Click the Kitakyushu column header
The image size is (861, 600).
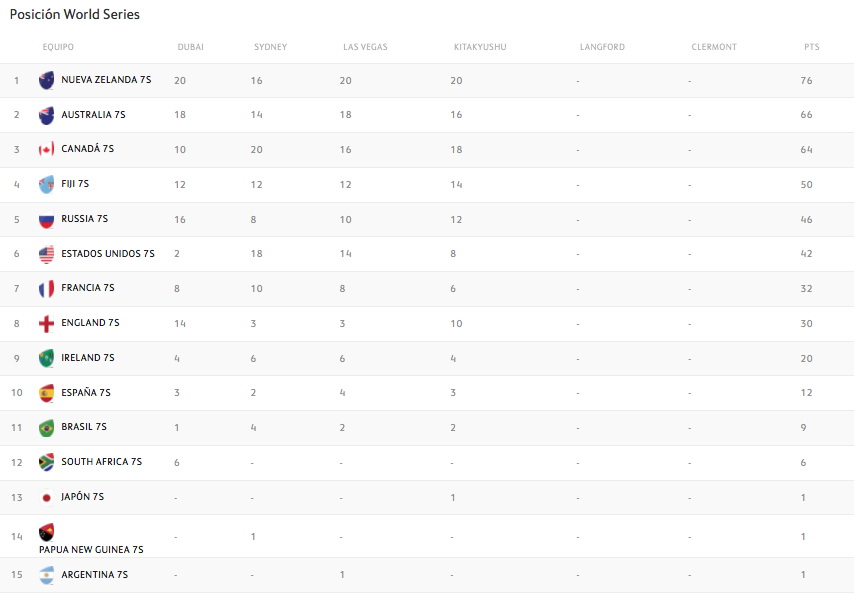480,47
